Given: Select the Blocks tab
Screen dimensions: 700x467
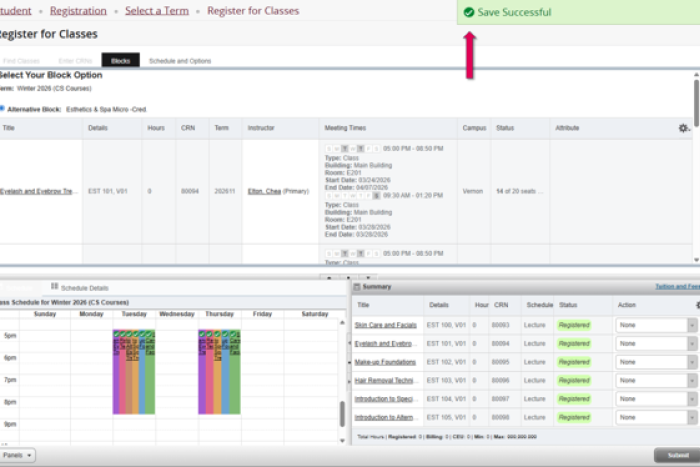Looking at the screenshot, I should pos(121,60).
